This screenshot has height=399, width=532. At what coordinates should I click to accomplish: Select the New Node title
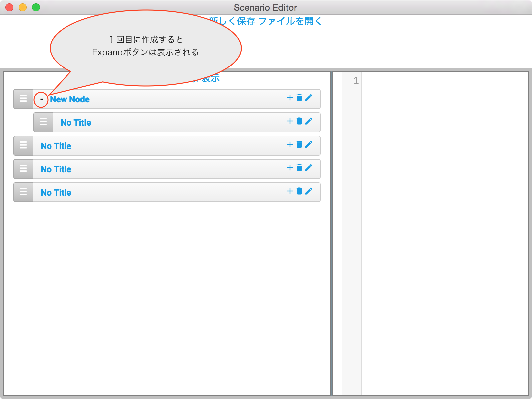point(70,99)
